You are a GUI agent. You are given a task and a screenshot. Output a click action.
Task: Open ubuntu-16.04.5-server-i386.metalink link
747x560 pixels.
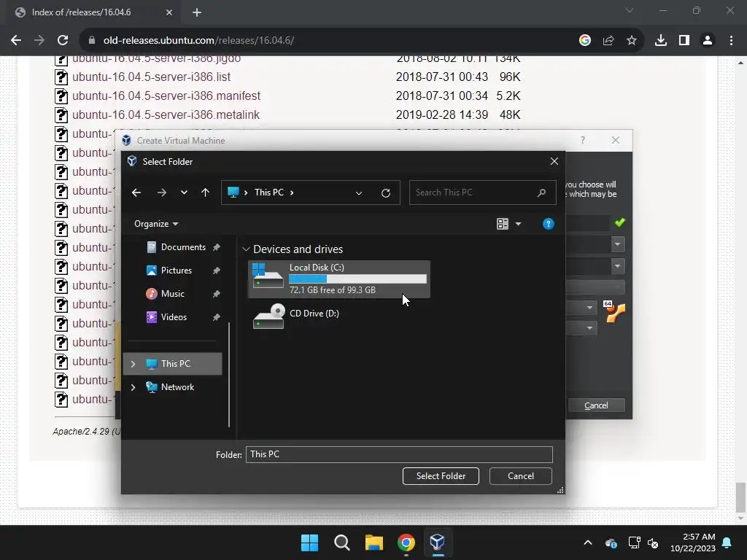pos(166,114)
